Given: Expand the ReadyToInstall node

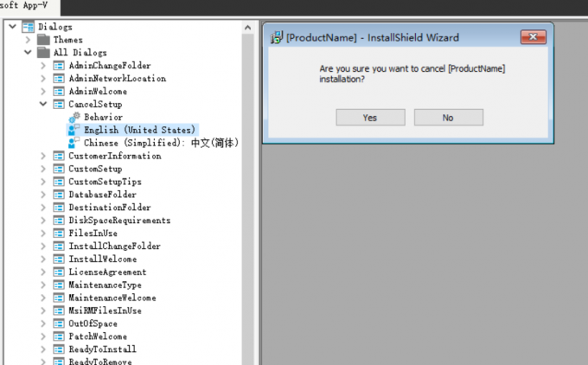Looking at the screenshot, I should (43, 349).
